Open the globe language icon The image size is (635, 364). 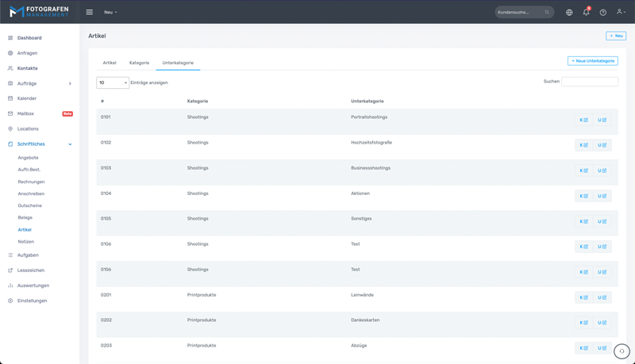(x=569, y=13)
